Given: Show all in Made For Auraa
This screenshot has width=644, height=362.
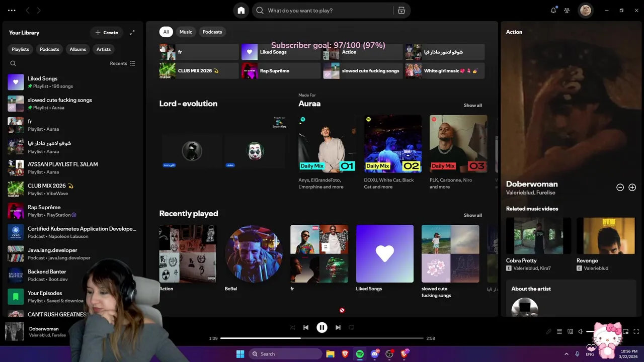Looking at the screenshot, I should pyautogui.click(x=472, y=106).
